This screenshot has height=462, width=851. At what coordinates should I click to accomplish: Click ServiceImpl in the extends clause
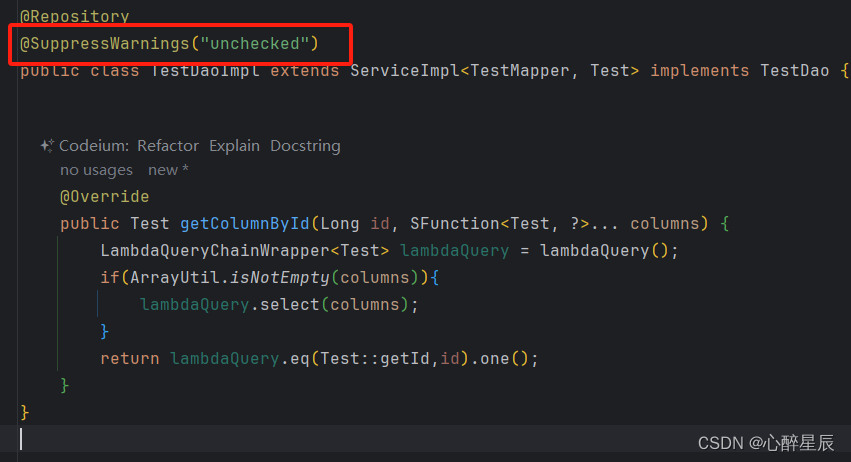(405, 71)
